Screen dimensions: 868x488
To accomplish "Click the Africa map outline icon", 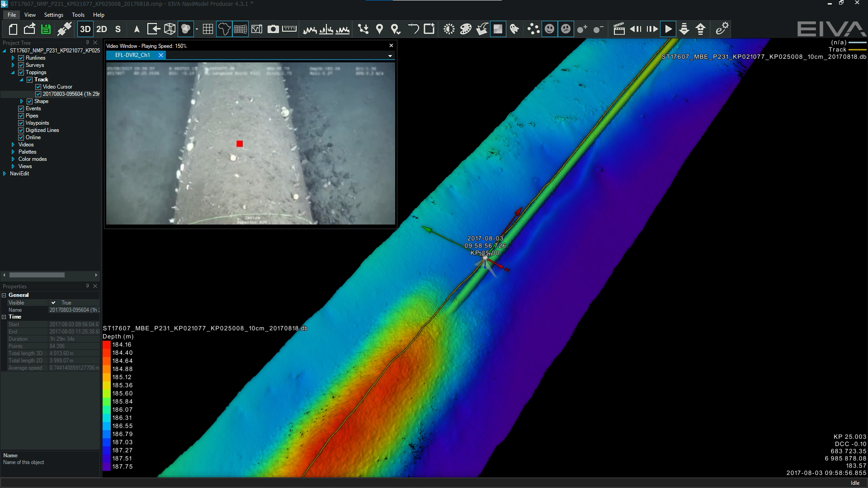I will (x=224, y=29).
